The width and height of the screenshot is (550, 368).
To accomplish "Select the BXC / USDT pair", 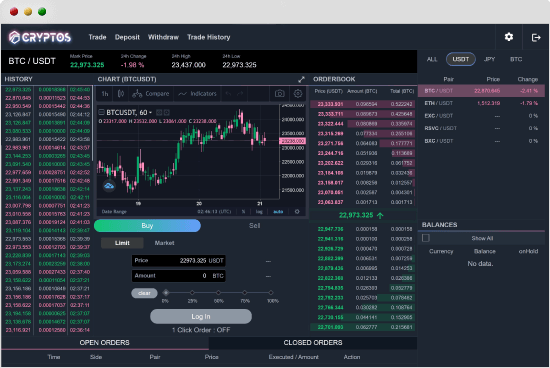I will 481,141.
